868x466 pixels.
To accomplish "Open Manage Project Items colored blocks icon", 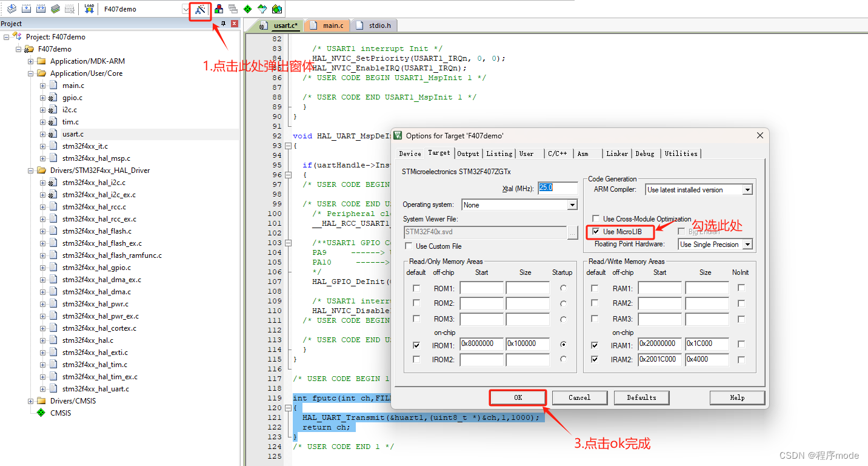I will [x=219, y=9].
